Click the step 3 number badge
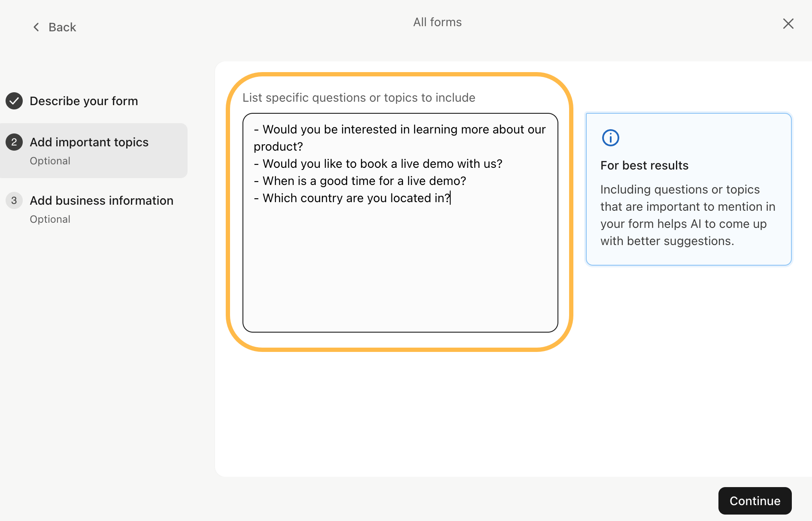 point(14,200)
